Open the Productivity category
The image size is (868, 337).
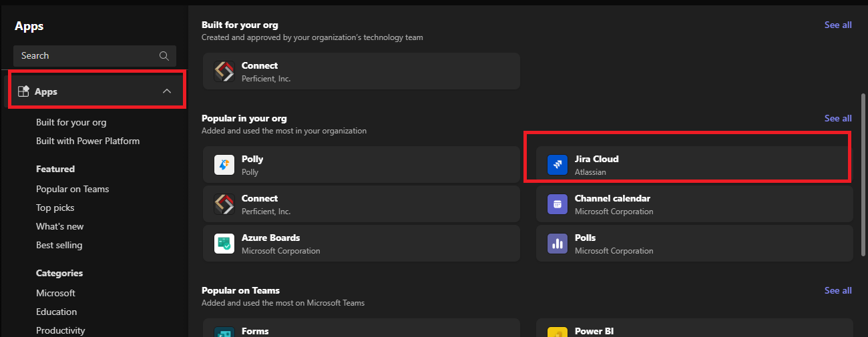pos(61,330)
